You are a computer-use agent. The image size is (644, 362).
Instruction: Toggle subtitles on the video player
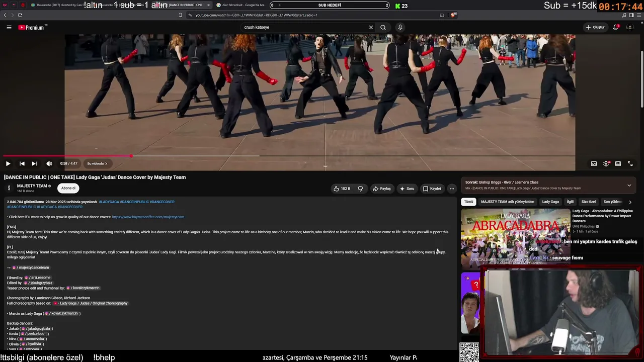(594, 163)
